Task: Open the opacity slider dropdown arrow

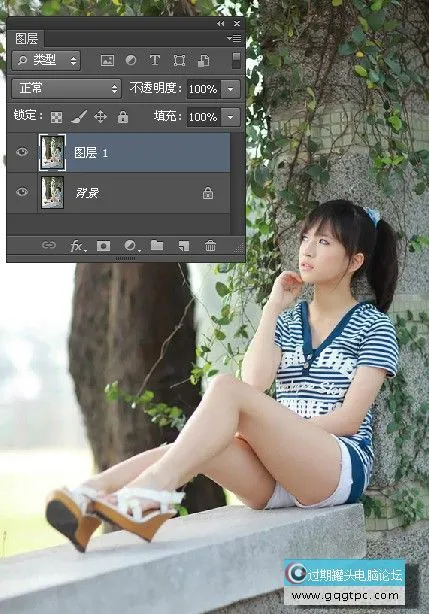Action: pyautogui.click(x=231, y=89)
